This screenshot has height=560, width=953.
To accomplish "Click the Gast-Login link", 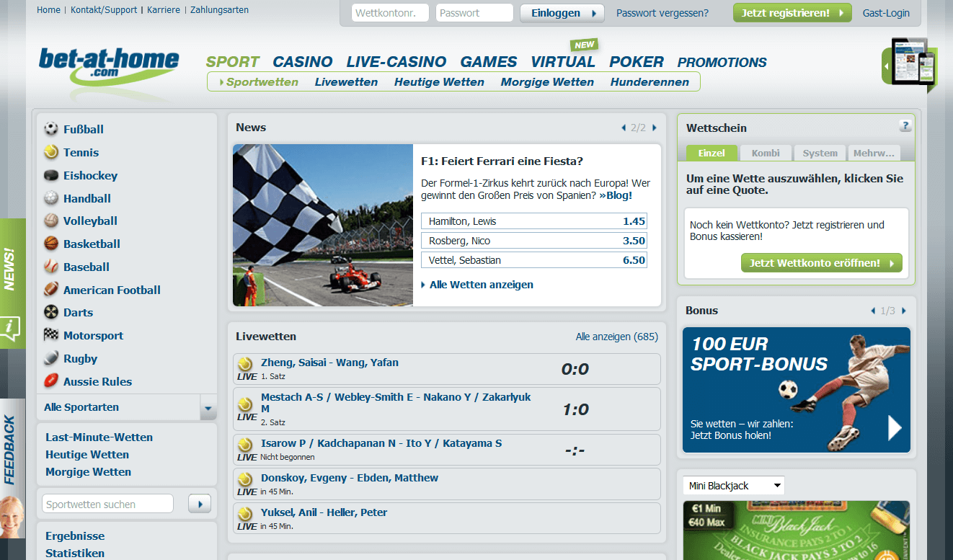I will pyautogui.click(x=886, y=13).
